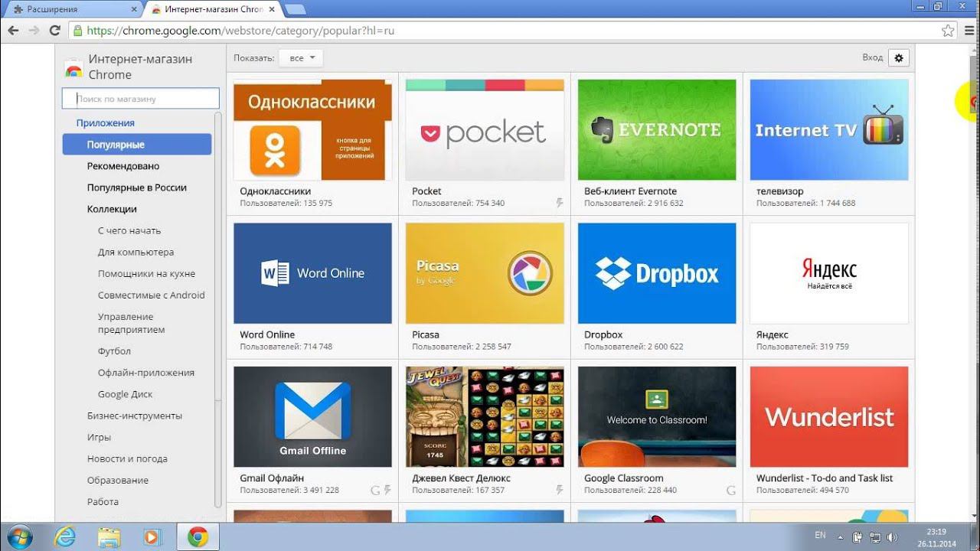Open the Evernote web client tile
Viewport: 980px width, 551px height.
[657, 144]
